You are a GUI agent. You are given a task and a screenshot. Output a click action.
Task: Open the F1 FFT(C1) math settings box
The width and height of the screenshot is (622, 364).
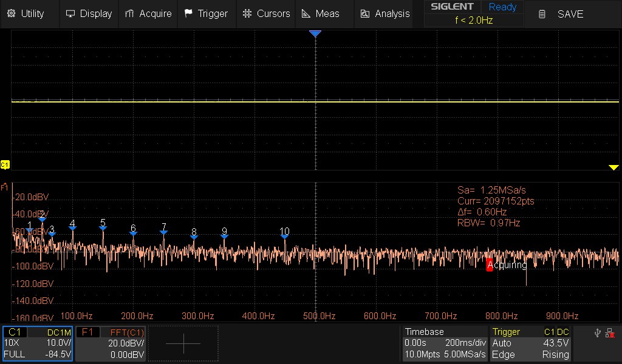tap(111, 343)
